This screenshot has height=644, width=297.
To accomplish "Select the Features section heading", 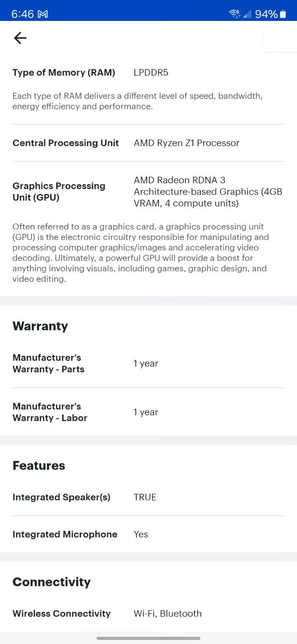I will pos(39,466).
